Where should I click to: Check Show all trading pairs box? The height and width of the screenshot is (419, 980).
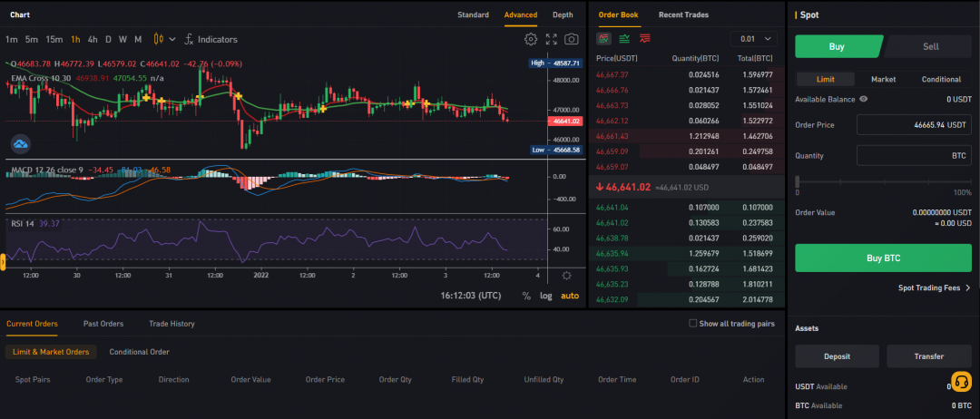click(693, 323)
